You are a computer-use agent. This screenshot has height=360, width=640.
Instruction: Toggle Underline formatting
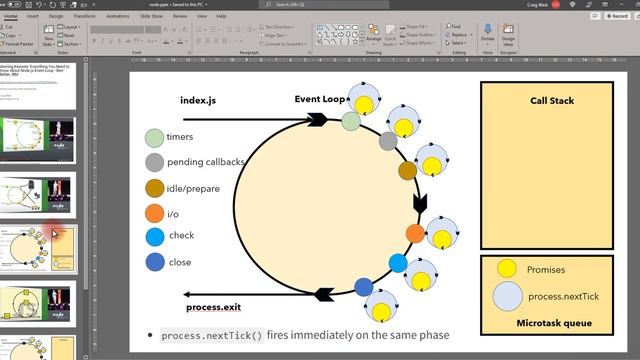point(111,41)
